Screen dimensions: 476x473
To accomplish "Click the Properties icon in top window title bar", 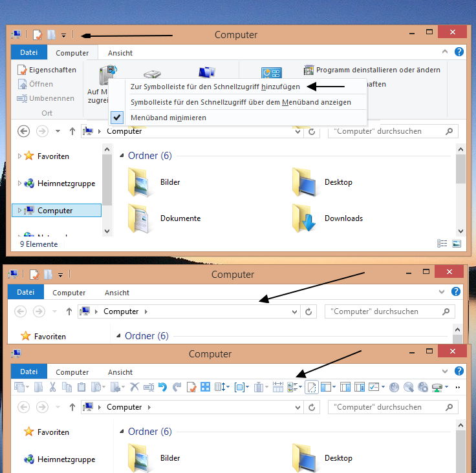I will click(x=37, y=35).
